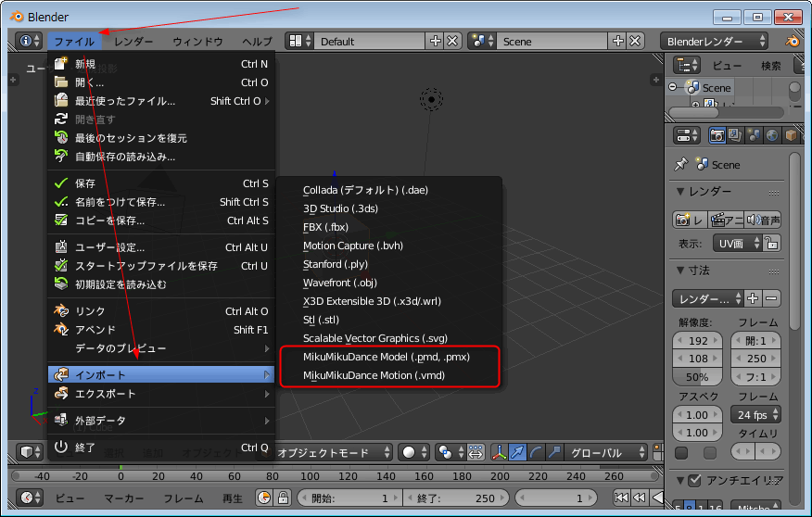This screenshot has height=517, width=812.
Task: Toggle the 3D manipulator axes icon
Action: click(x=499, y=452)
